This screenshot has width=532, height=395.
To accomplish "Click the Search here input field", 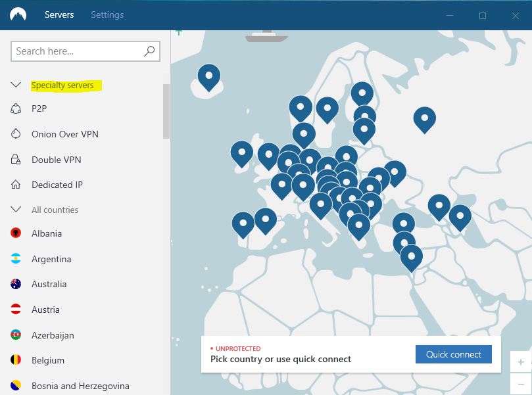I will 85,51.
